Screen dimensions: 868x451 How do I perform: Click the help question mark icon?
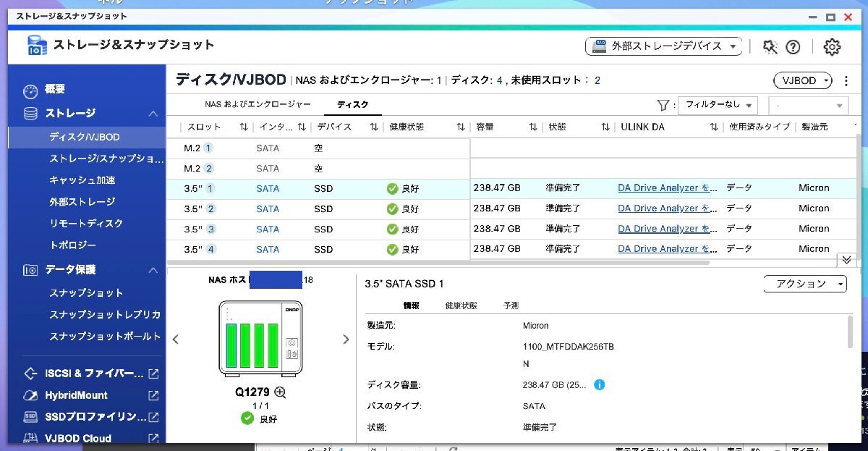(793, 47)
